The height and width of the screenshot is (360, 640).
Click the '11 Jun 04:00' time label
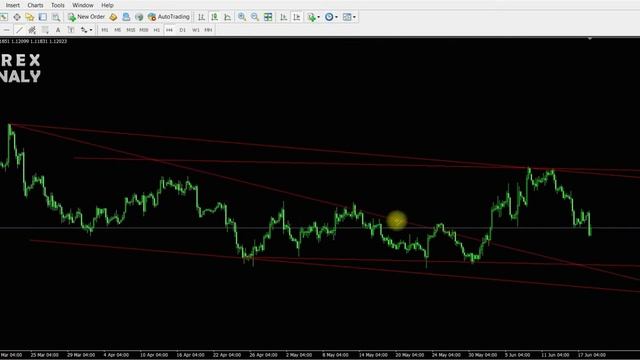(x=555, y=355)
